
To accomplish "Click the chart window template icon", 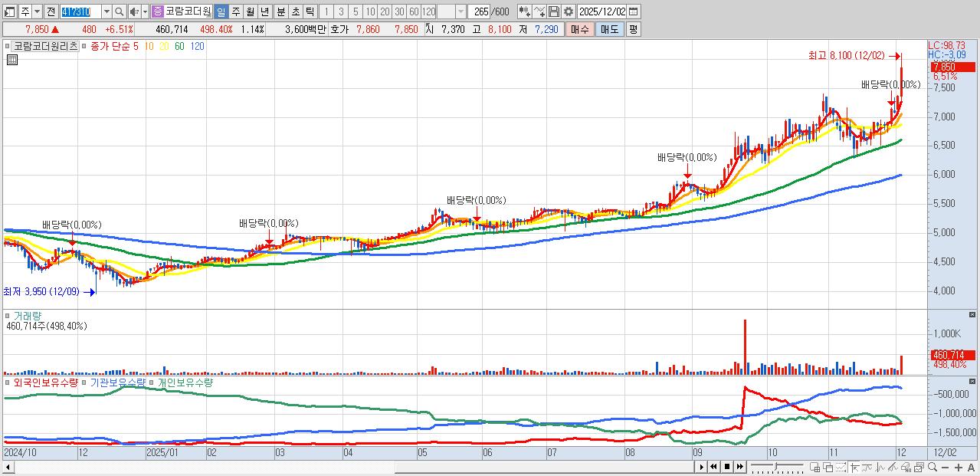I will 919,467.
